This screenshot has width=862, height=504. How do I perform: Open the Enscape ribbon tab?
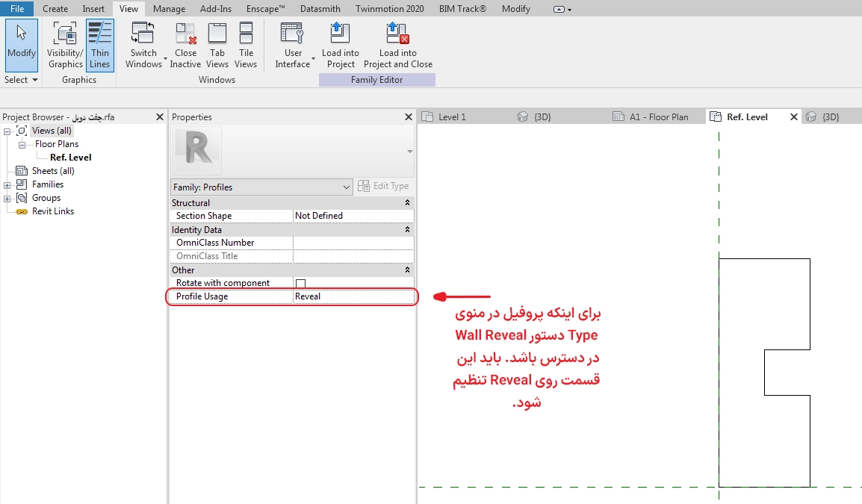[x=265, y=9]
